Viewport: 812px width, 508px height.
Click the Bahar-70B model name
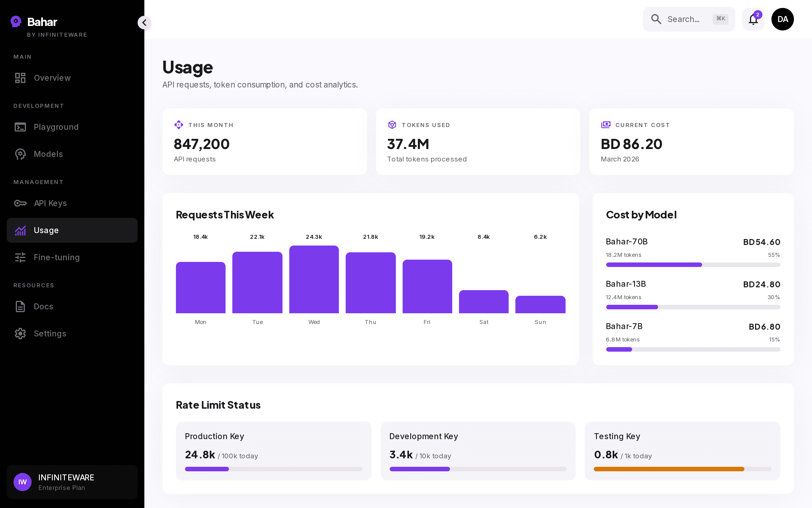coord(626,242)
